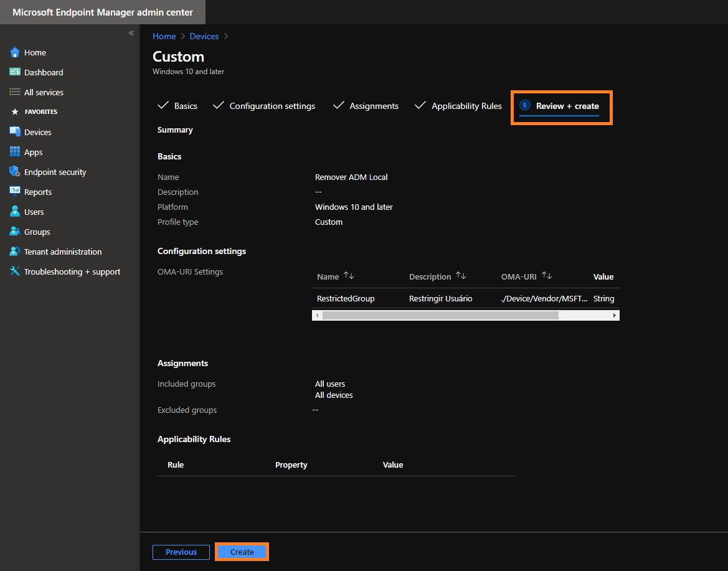
Task: Click the ./Device/Vendor/MSFT OMA-URI cell
Action: (544, 298)
